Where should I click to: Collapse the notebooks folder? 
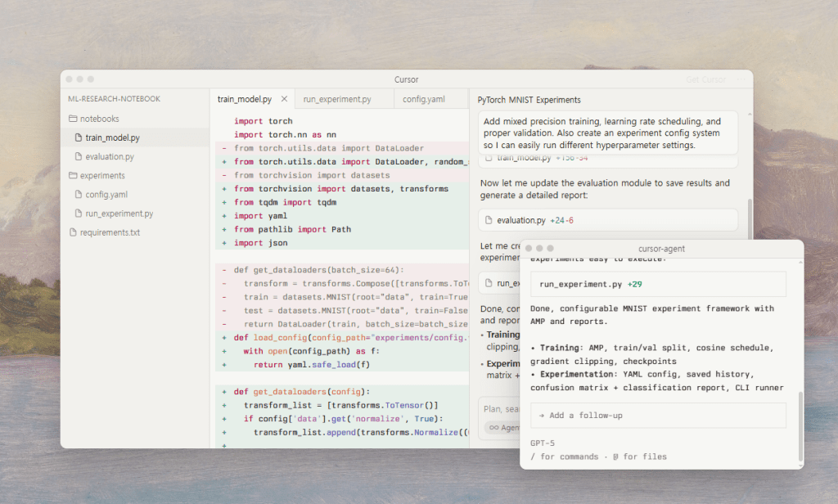click(x=99, y=119)
